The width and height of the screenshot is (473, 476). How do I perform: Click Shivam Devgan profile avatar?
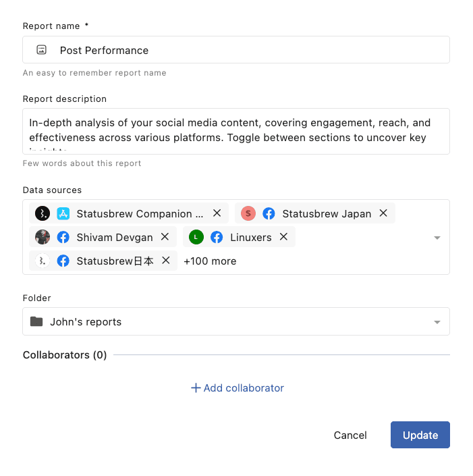(43, 237)
